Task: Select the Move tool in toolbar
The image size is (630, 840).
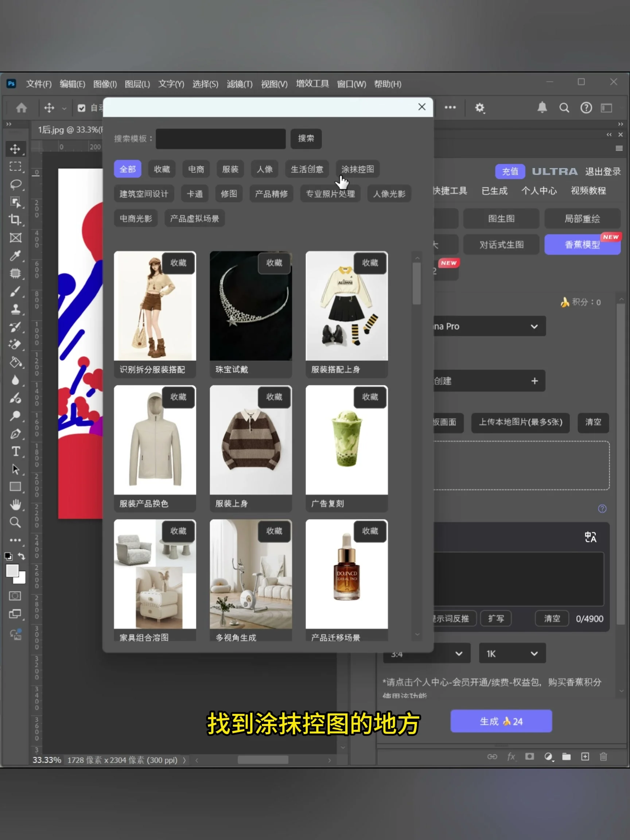Action: [15, 149]
